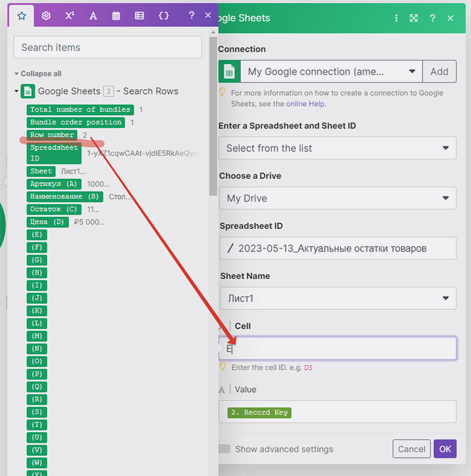
Task: Focus the Search items field
Action: [108, 47]
